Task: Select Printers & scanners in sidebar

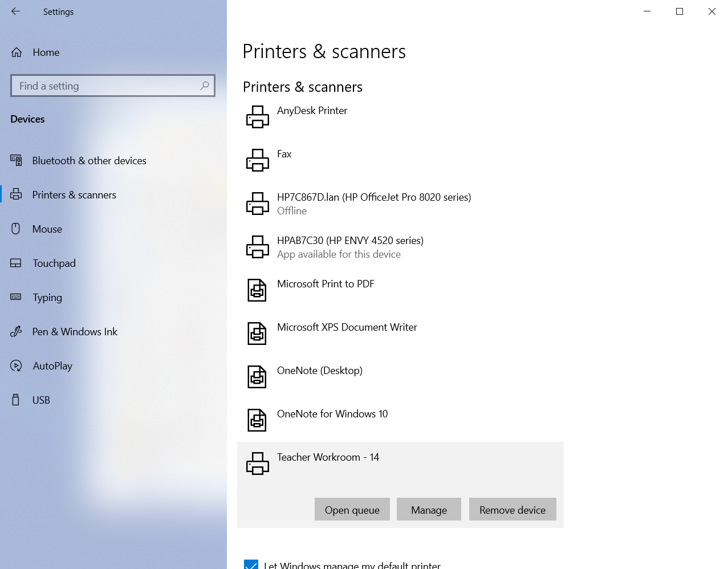Action: pyautogui.click(x=74, y=195)
